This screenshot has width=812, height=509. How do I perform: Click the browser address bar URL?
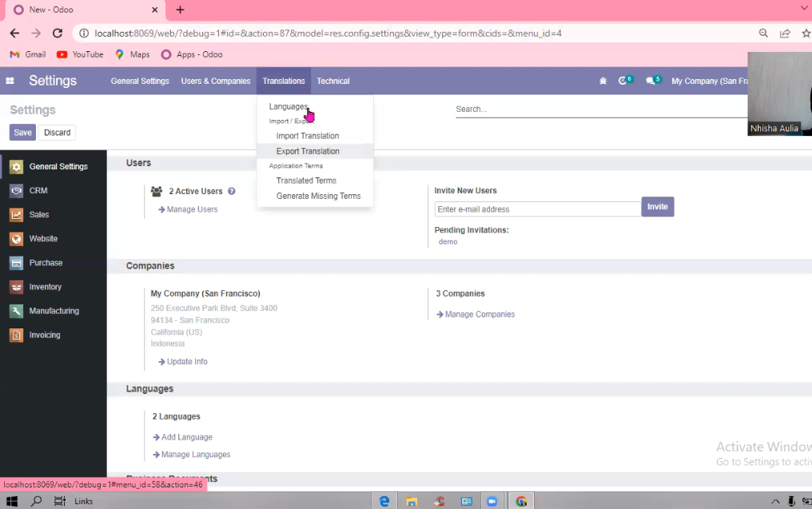pyautogui.click(x=328, y=33)
